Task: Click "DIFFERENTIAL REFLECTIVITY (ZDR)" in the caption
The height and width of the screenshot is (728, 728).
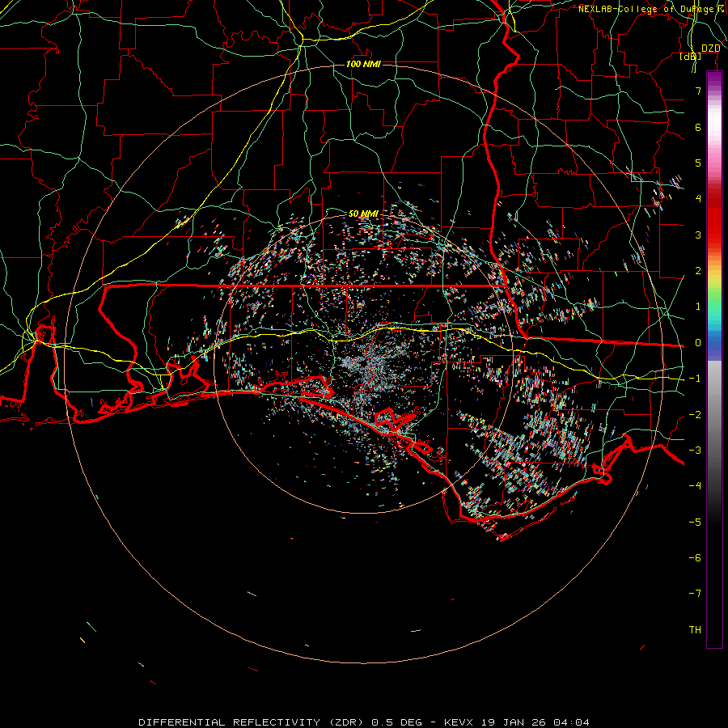Action: (252, 722)
